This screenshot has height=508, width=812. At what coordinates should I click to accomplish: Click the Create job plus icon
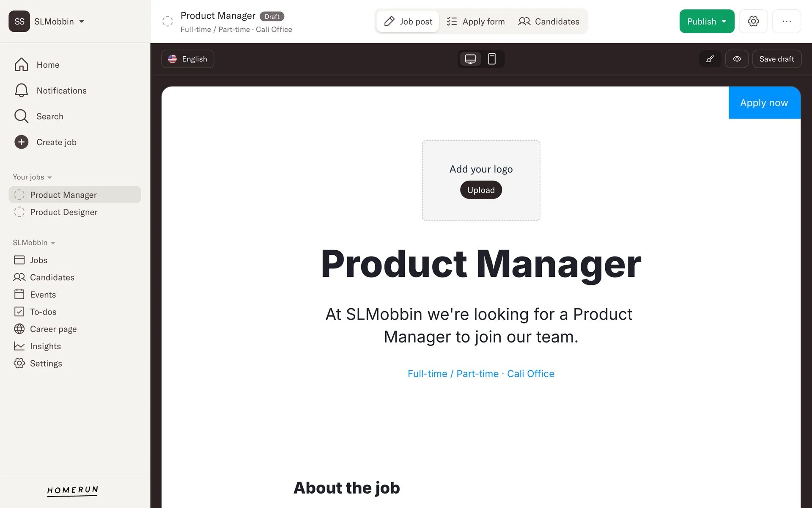coord(22,142)
